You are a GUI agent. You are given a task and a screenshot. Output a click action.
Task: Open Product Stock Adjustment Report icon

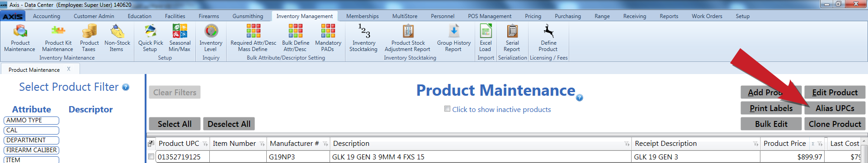[x=408, y=38]
